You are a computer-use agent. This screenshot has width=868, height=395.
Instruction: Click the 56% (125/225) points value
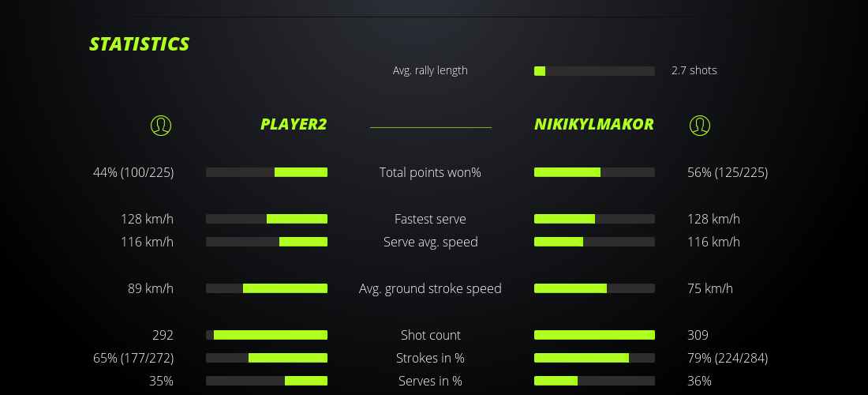728,172
